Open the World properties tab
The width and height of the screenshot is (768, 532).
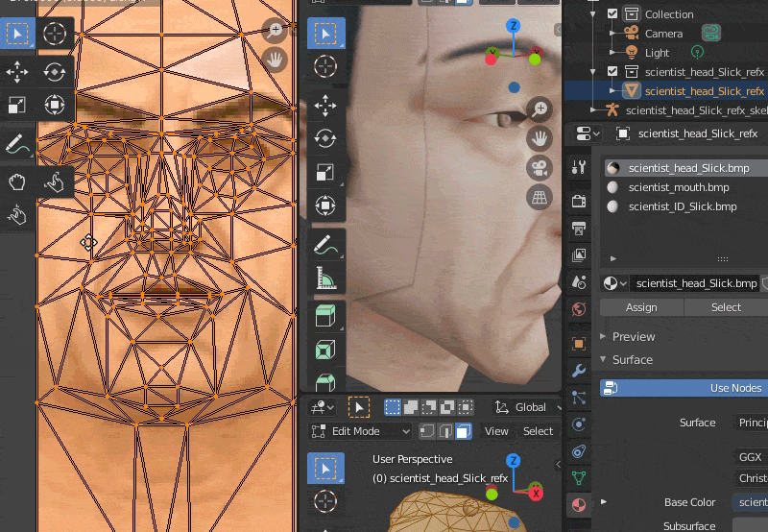click(579, 309)
